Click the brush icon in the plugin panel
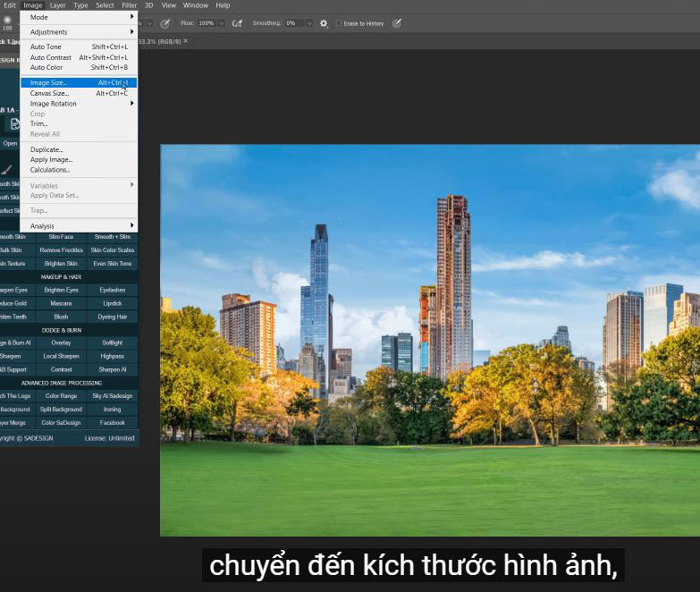 click(7, 169)
